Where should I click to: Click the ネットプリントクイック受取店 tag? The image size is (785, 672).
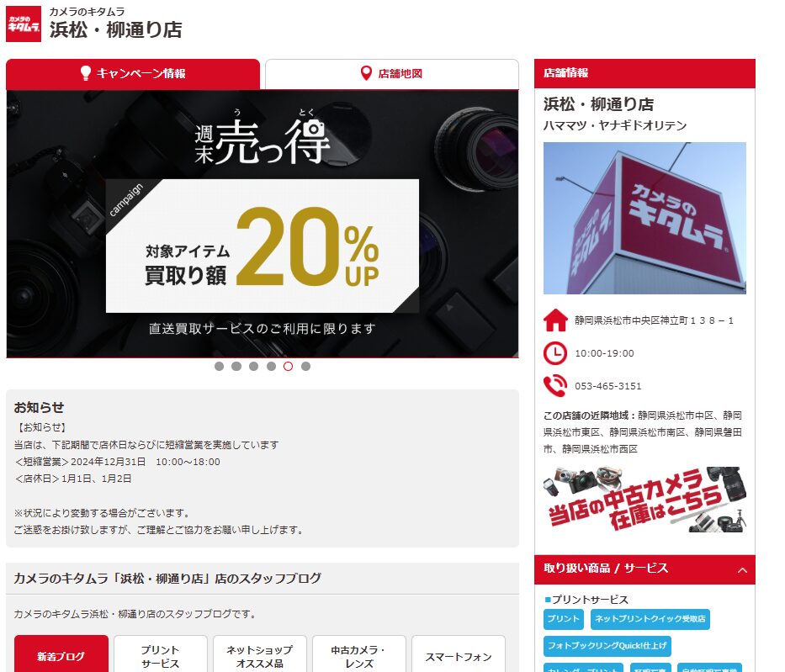click(650, 619)
